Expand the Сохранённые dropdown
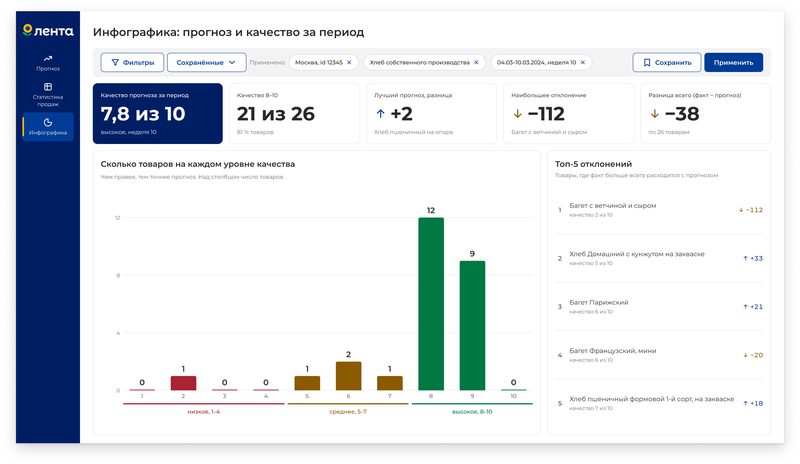Image resolution: width=800 pixels, height=464 pixels. 206,62
